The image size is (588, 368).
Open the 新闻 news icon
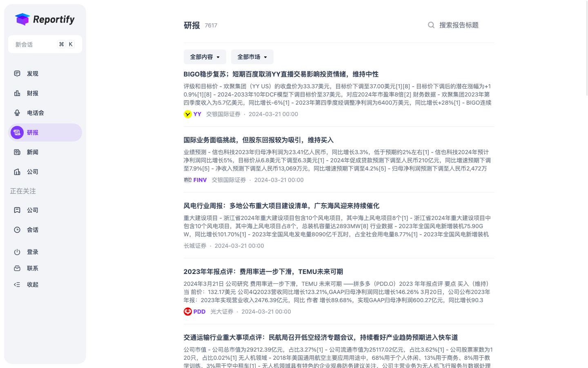pos(17,152)
